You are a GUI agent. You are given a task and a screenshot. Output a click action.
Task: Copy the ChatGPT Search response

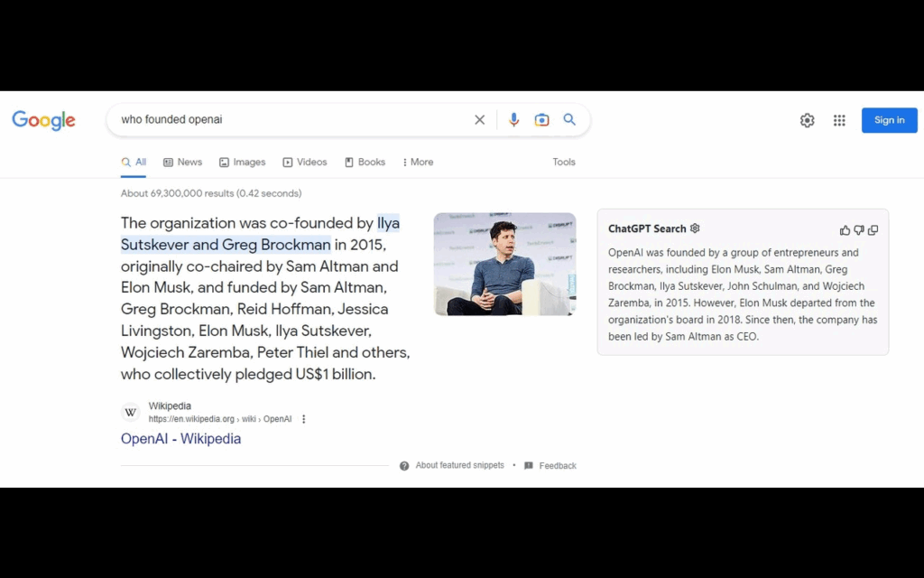[873, 230]
